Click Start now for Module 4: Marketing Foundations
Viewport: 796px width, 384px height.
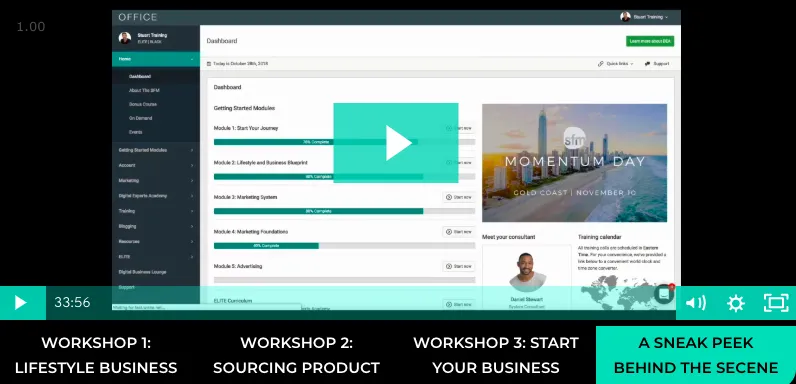(458, 232)
